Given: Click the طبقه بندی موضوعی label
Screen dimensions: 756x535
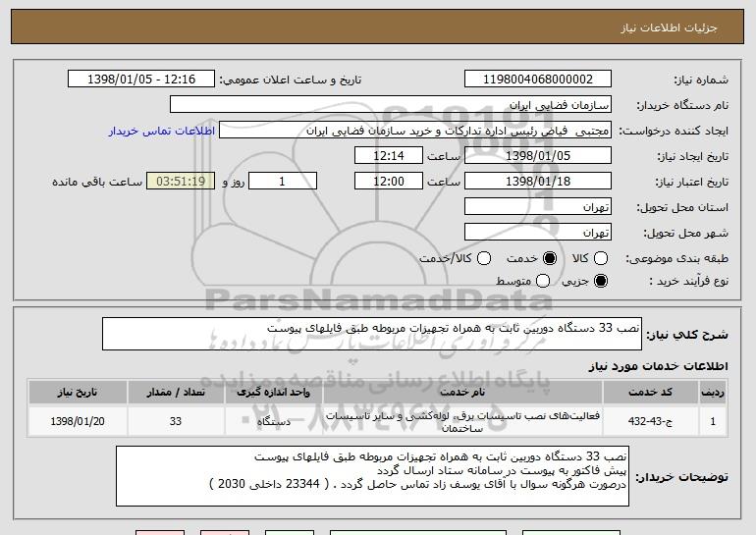Looking at the screenshot, I should point(676,258).
